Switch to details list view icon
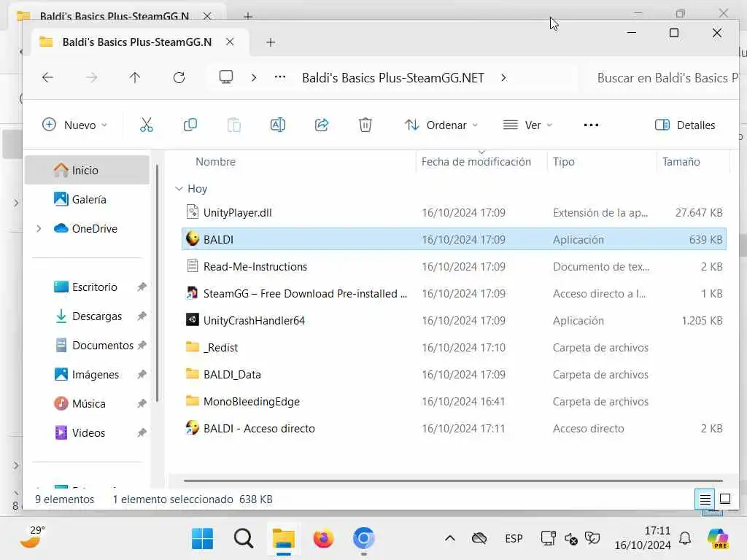 tap(705, 499)
